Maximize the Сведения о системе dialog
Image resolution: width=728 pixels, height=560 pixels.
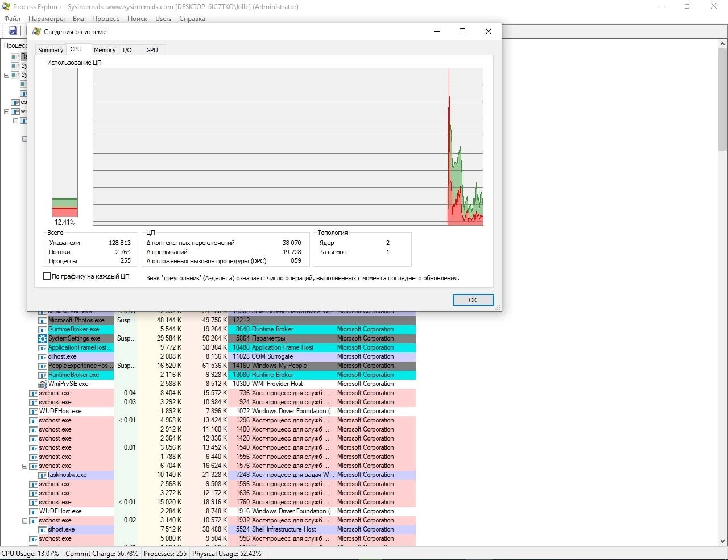462,31
